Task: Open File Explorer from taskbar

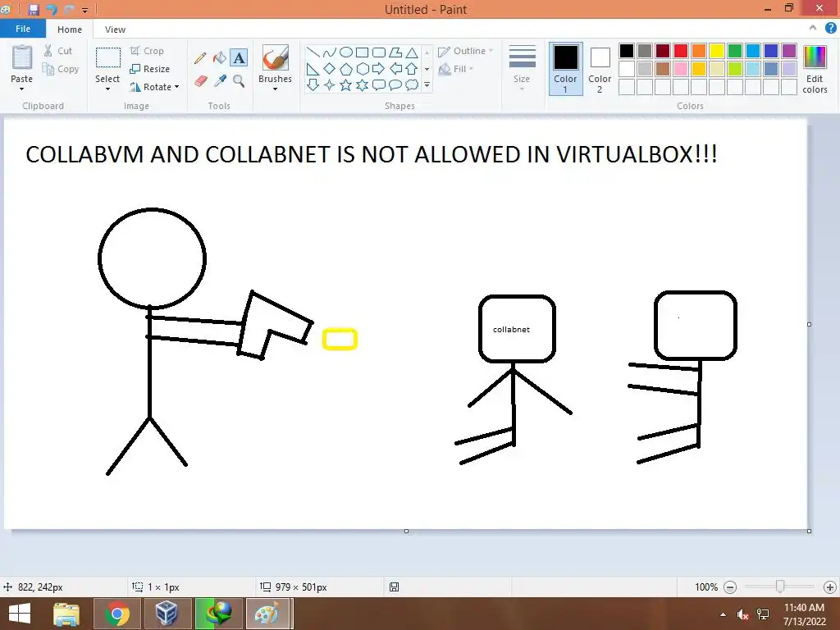Action: tap(67, 614)
